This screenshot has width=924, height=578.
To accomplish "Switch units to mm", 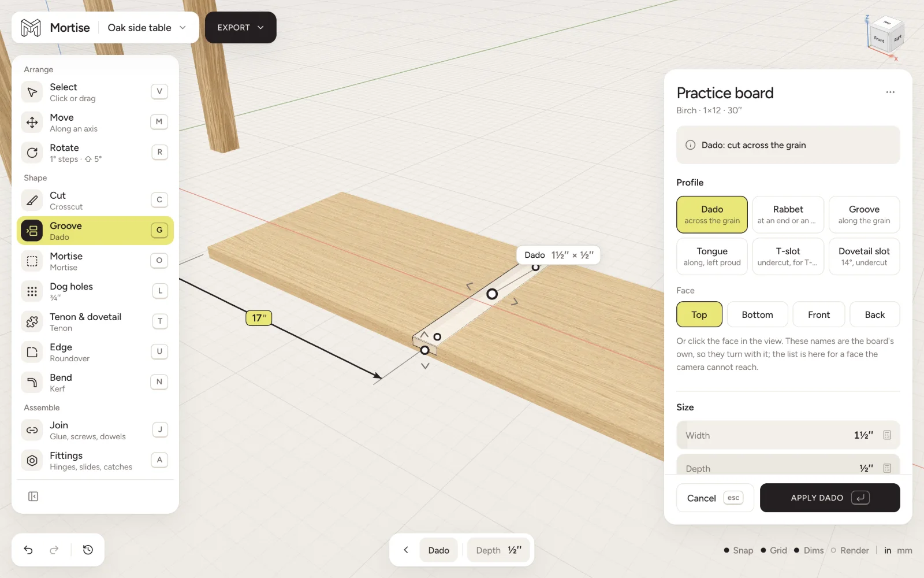I will [904, 550].
